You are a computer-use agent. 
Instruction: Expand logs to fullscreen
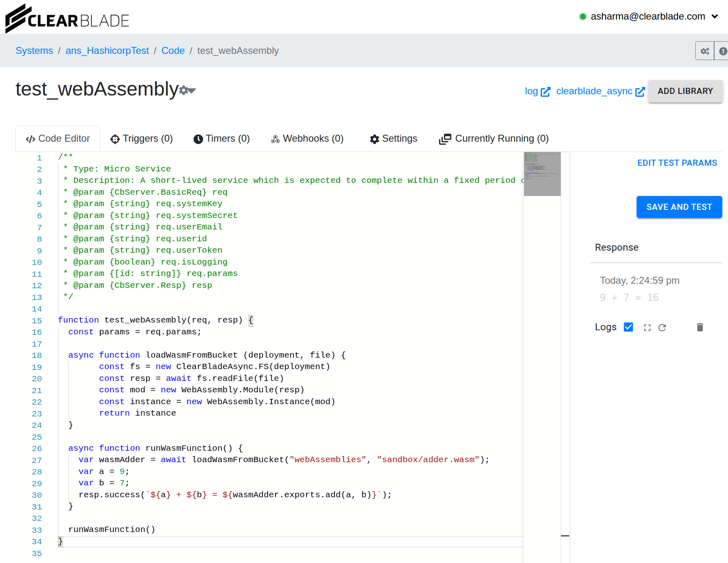(x=647, y=327)
